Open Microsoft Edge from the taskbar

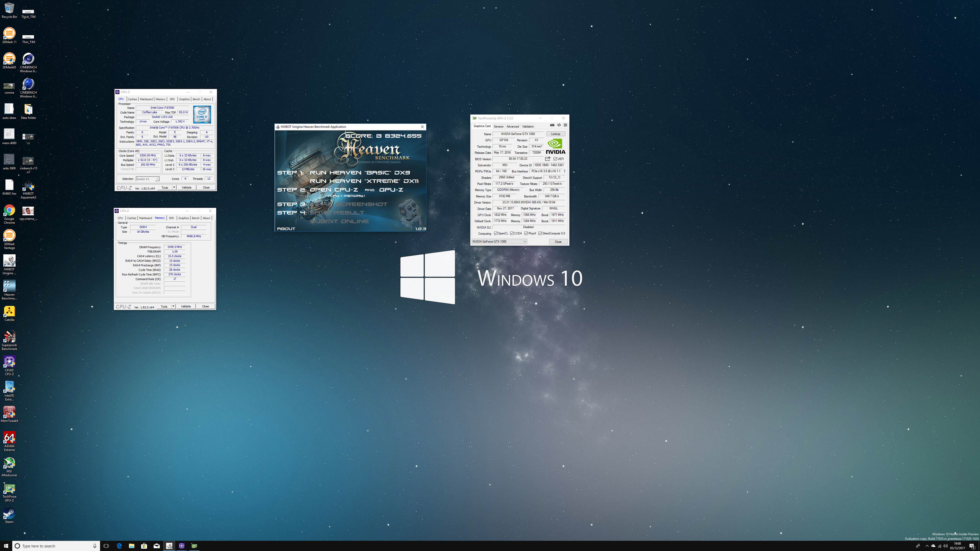point(119,546)
